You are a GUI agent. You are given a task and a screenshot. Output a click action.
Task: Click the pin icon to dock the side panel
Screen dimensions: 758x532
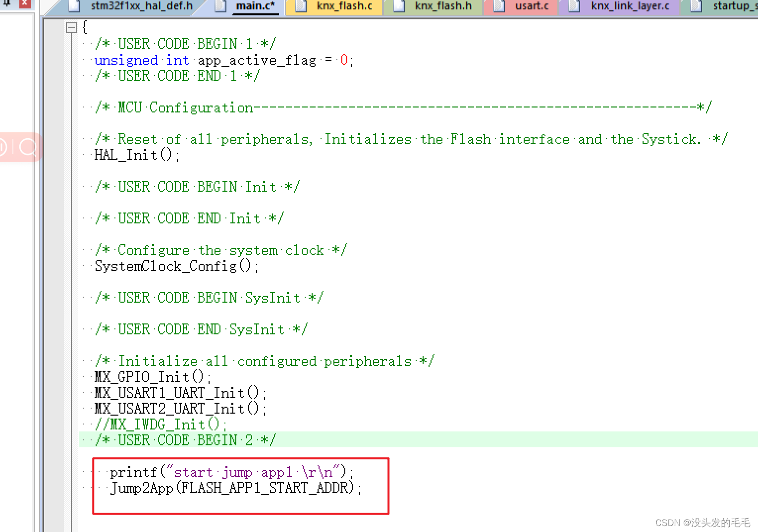tap(6, 4)
